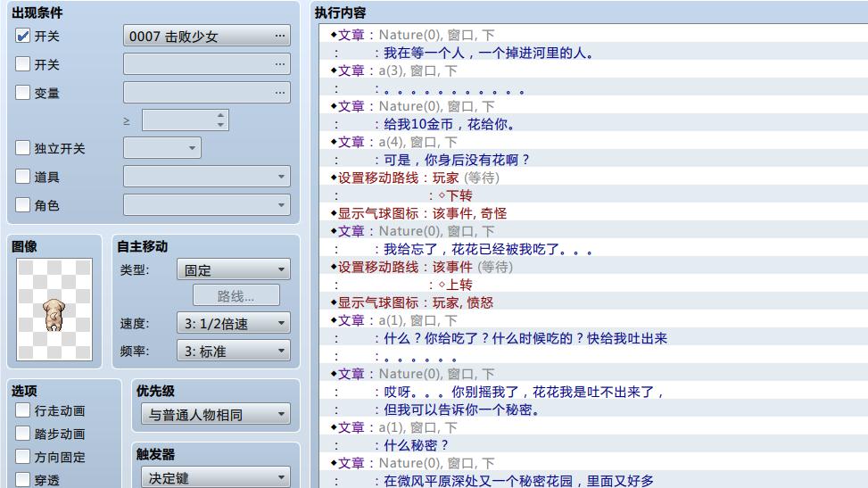Screen dimensions: 868x488
Task: Open the variable selector field
Action: [x=206, y=93]
